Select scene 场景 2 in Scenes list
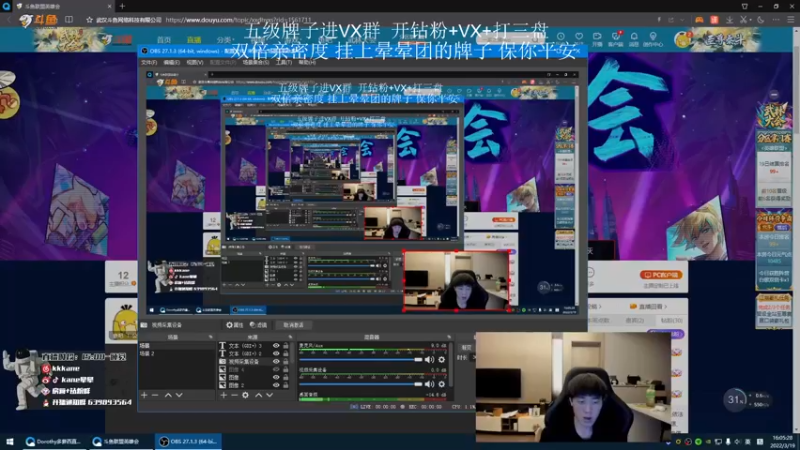 [x=177, y=354]
